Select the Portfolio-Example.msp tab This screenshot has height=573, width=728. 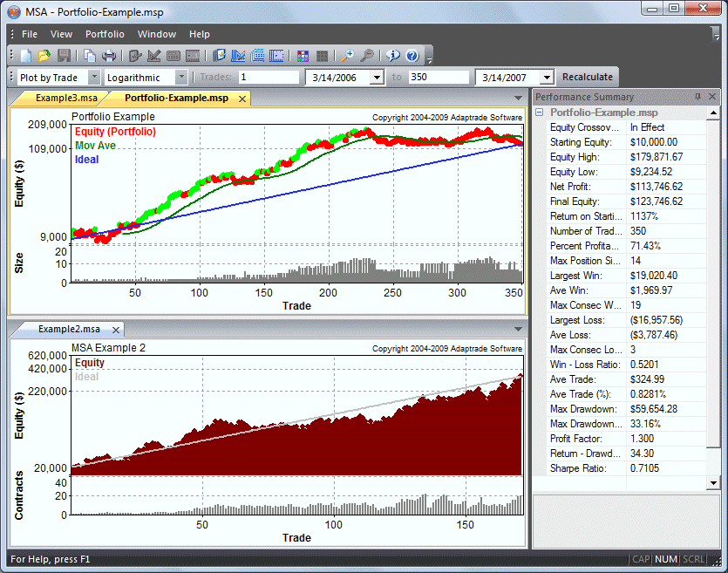176,98
